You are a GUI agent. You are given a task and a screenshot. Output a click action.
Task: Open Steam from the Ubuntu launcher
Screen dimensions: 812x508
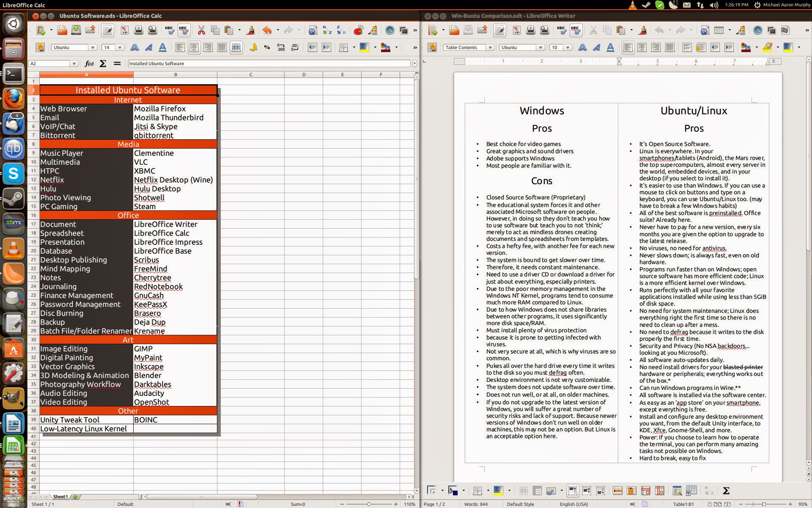14,198
